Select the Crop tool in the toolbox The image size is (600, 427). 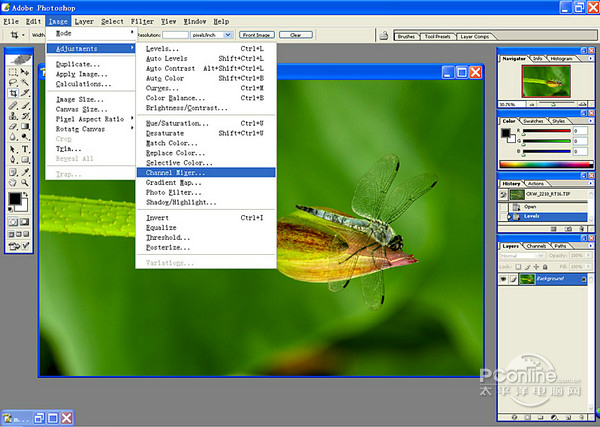click(x=13, y=93)
